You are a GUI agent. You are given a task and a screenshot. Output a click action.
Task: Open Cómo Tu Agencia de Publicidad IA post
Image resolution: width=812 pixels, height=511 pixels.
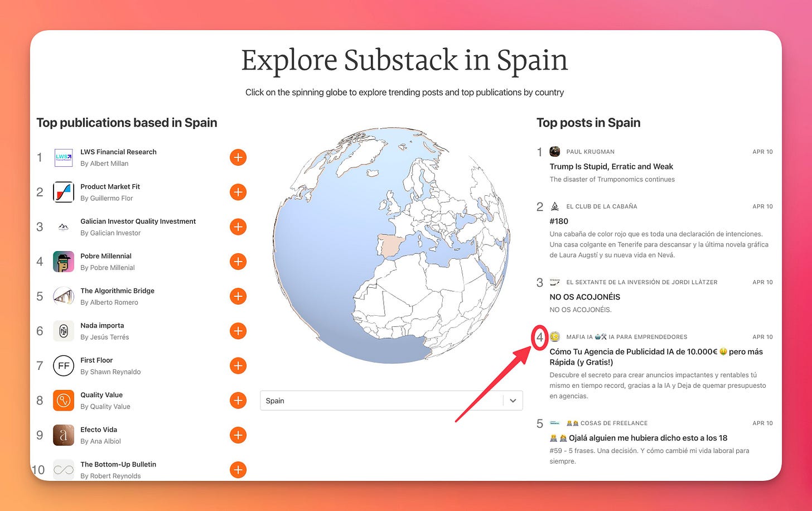pyautogui.click(x=656, y=357)
